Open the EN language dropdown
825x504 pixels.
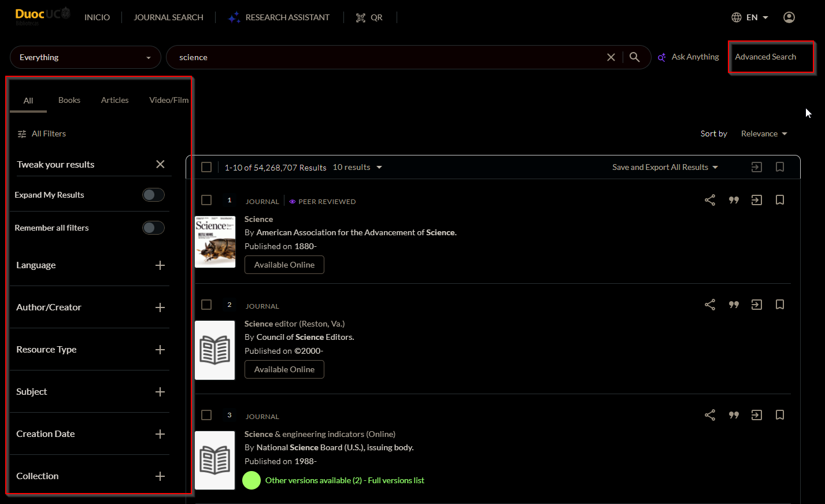[x=750, y=17]
